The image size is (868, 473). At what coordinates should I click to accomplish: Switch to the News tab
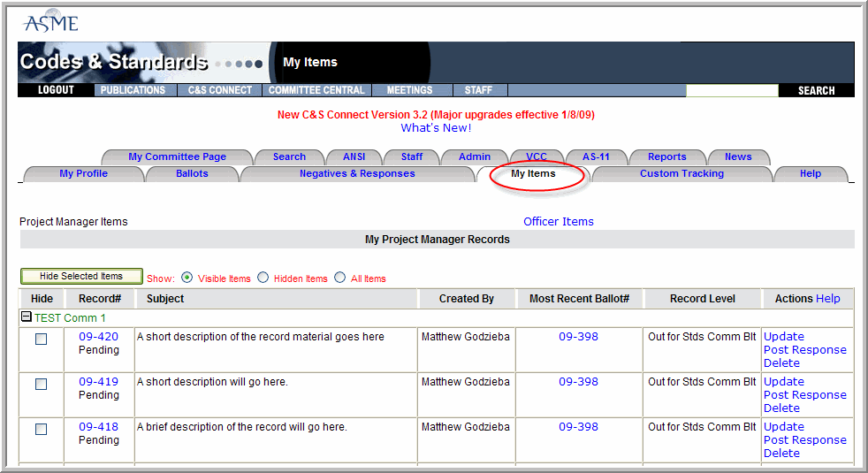pos(738,156)
